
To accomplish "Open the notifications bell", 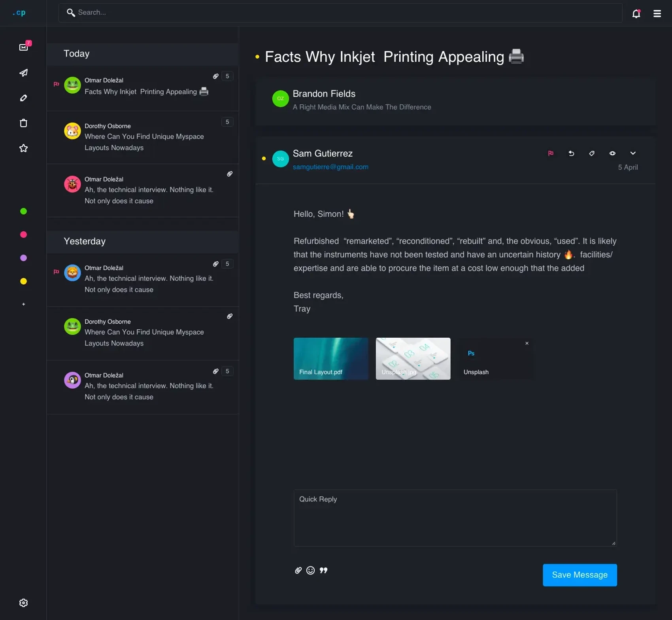I will 636,14.
